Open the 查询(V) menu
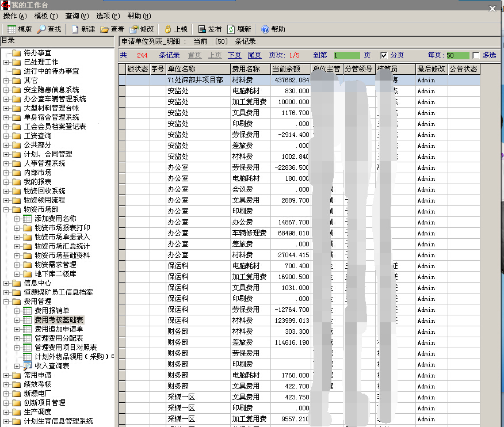The width and height of the screenshot is (504, 427). (77, 16)
